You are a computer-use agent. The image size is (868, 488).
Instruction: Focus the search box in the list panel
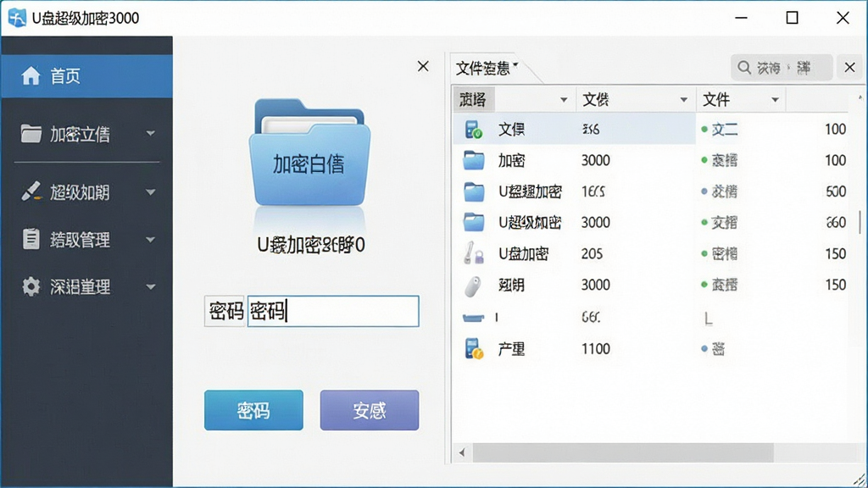[782, 68]
